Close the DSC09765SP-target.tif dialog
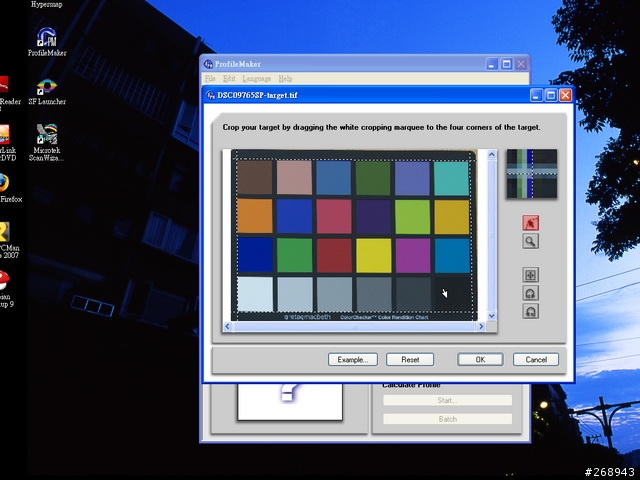The width and height of the screenshot is (640, 480). 565,96
